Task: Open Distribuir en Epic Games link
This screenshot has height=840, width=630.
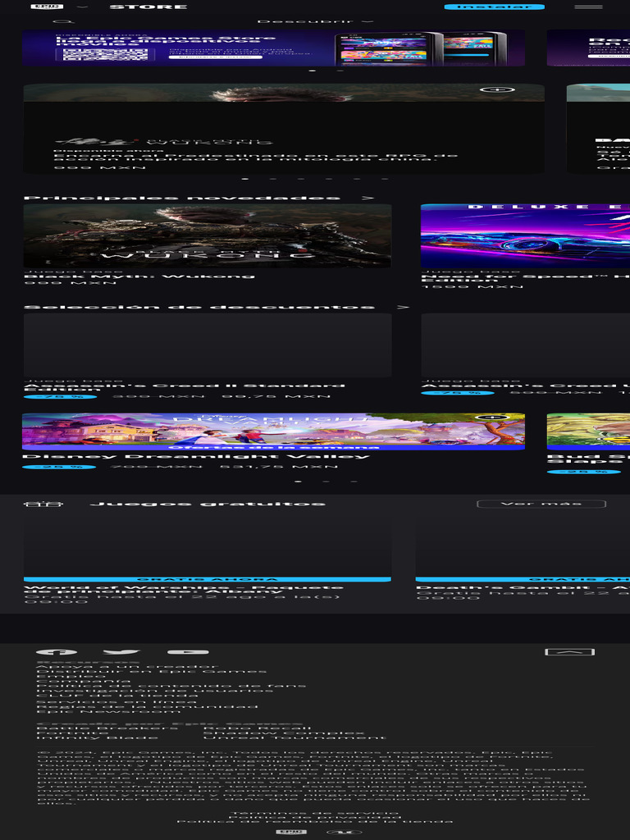Action: point(152,671)
